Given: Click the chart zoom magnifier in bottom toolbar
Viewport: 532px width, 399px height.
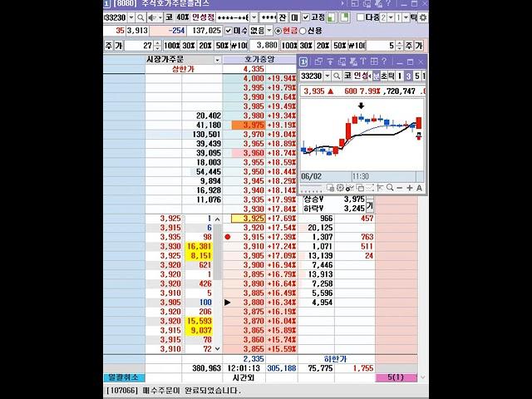Looking at the screenshot, I should click(x=390, y=188).
